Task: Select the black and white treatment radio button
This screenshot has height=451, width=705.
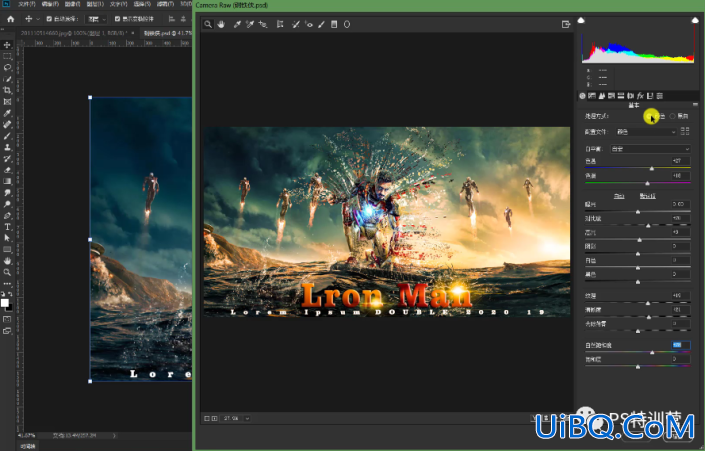Action: pyautogui.click(x=672, y=116)
